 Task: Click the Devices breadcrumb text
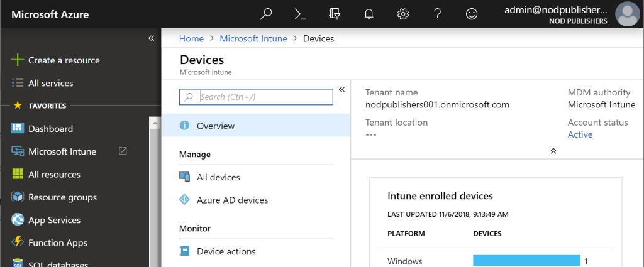318,38
